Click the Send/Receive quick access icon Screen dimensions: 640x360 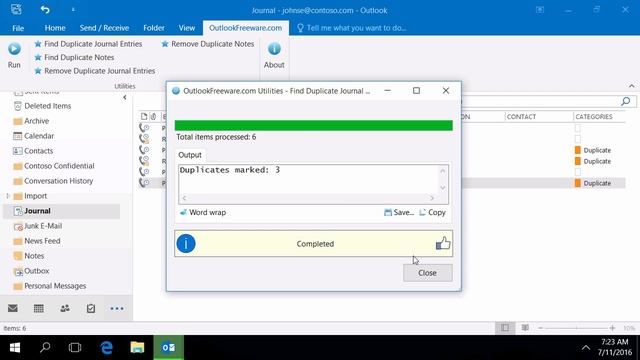coord(16,10)
